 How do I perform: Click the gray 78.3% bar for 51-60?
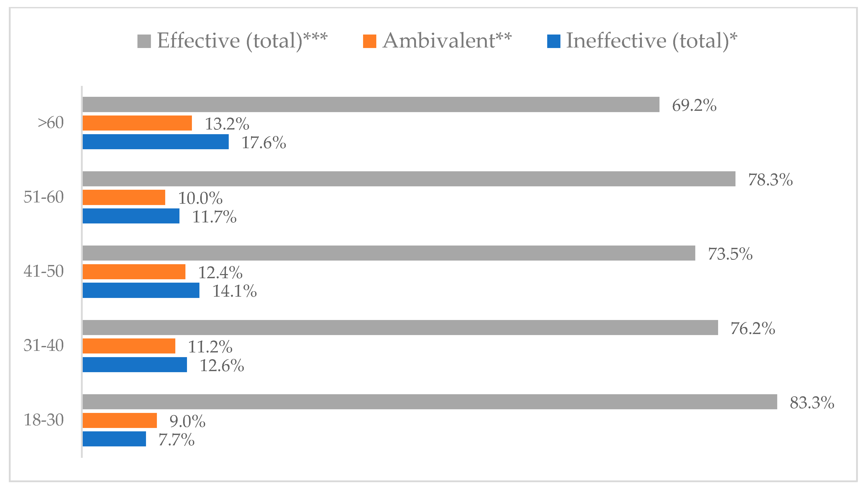tap(409, 179)
